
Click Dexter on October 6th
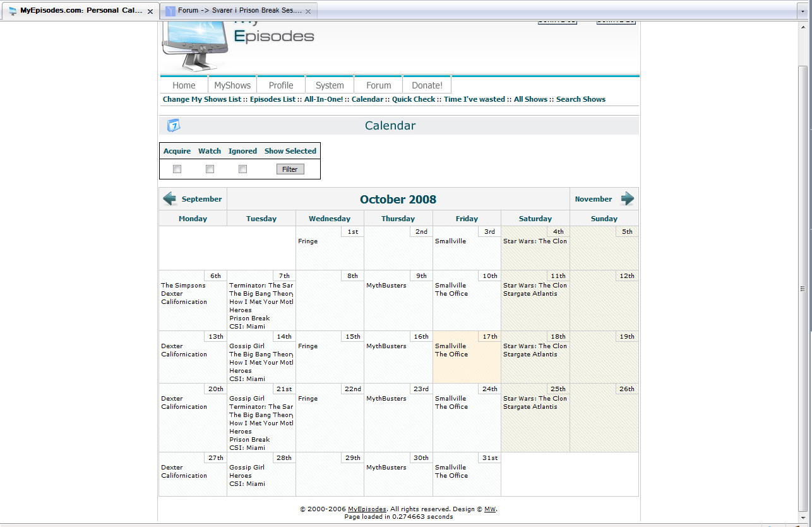(172, 294)
